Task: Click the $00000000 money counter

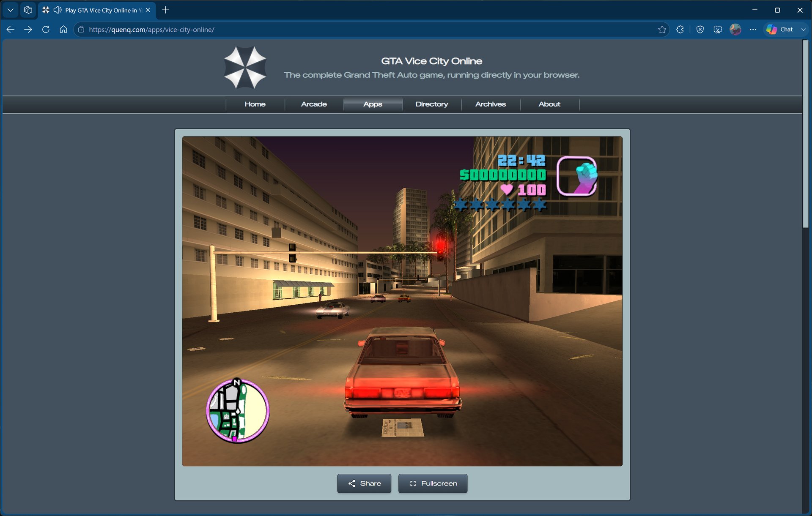Action: (x=503, y=175)
